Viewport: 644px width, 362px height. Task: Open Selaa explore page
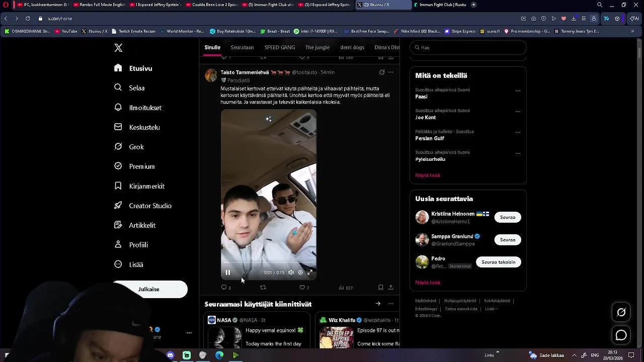tap(129, 88)
